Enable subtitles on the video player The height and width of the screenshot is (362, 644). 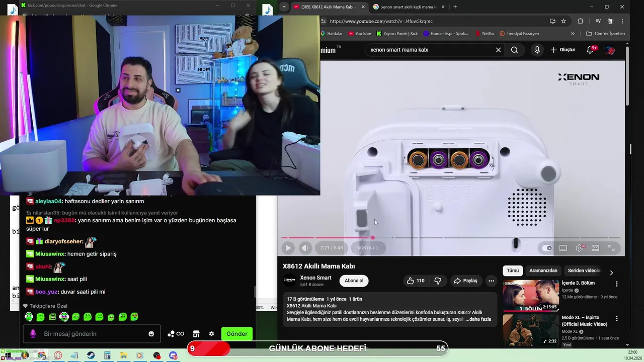563,248
